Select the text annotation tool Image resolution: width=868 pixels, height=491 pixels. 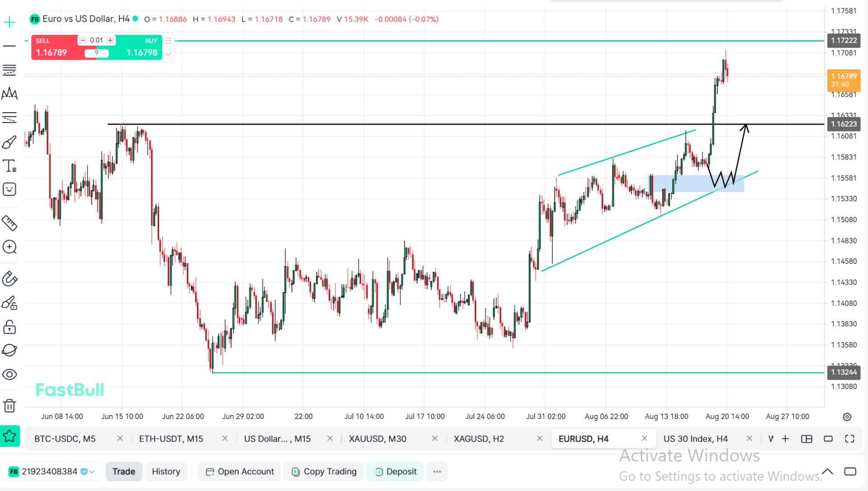click(x=9, y=166)
